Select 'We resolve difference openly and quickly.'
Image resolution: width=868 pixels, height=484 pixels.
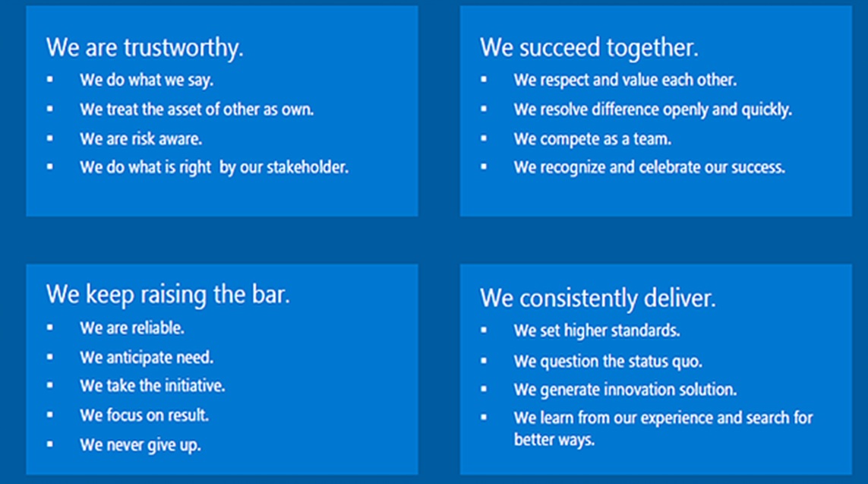coord(652,109)
